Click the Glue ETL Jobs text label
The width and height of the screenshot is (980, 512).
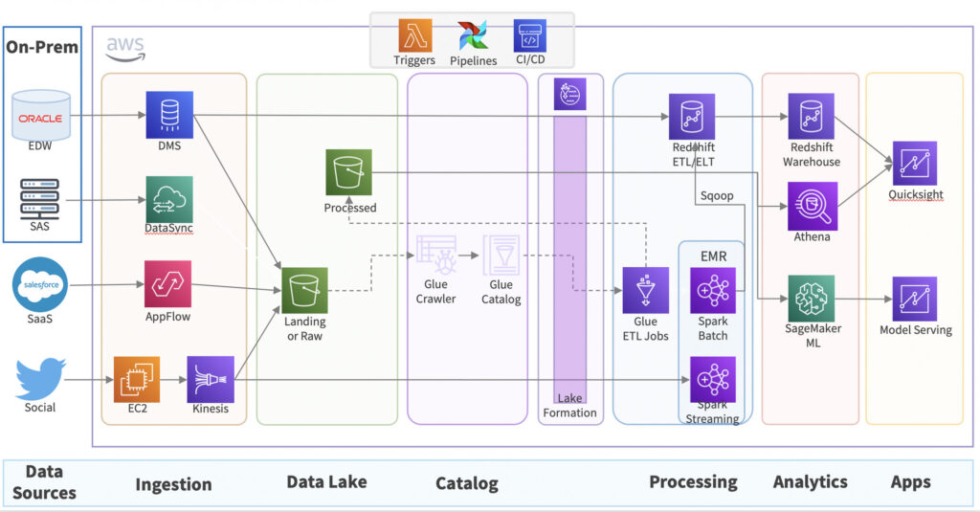(x=646, y=329)
